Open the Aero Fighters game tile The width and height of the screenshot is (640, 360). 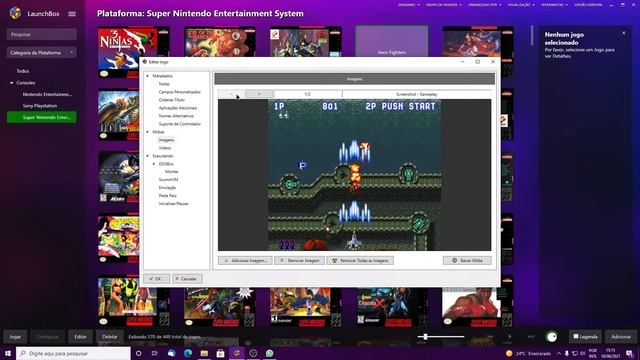(391, 42)
